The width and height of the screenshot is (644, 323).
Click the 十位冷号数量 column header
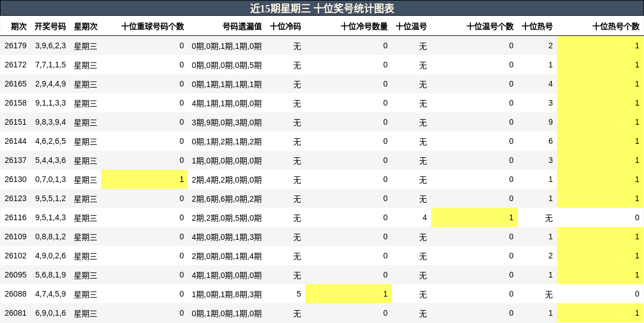coord(364,26)
